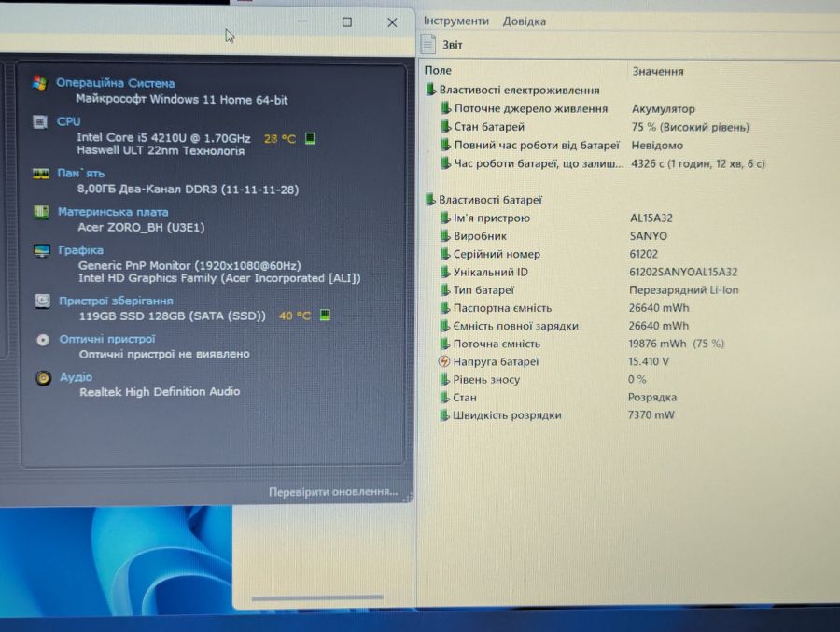Select the Тип батареї row
Viewport: 840px width, 632px height.
click(x=589, y=290)
